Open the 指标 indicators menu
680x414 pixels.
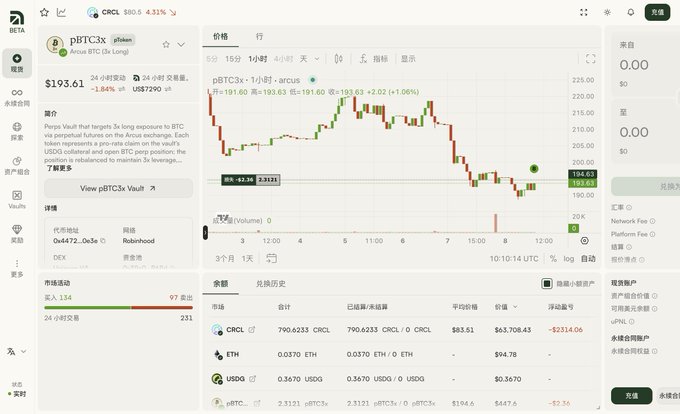[374, 59]
